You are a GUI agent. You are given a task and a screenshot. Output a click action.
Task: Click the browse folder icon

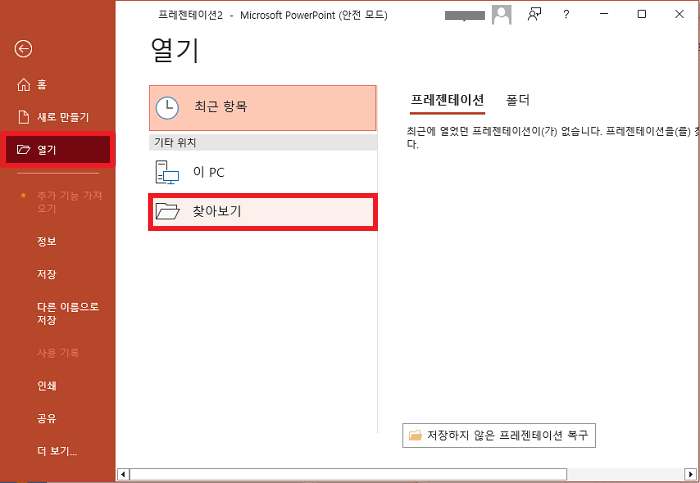[x=167, y=211]
